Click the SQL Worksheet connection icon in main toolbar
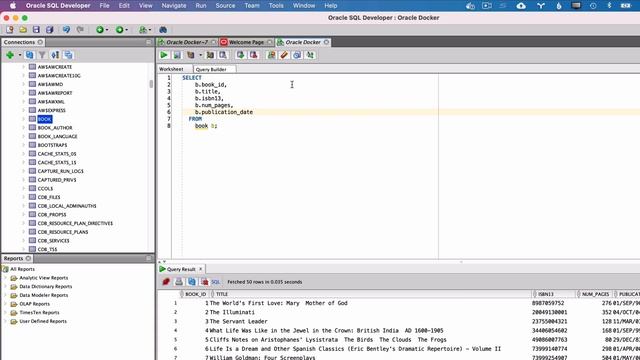This screenshot has height=360, width=640. pyautogui.click(x=142, y=30)
